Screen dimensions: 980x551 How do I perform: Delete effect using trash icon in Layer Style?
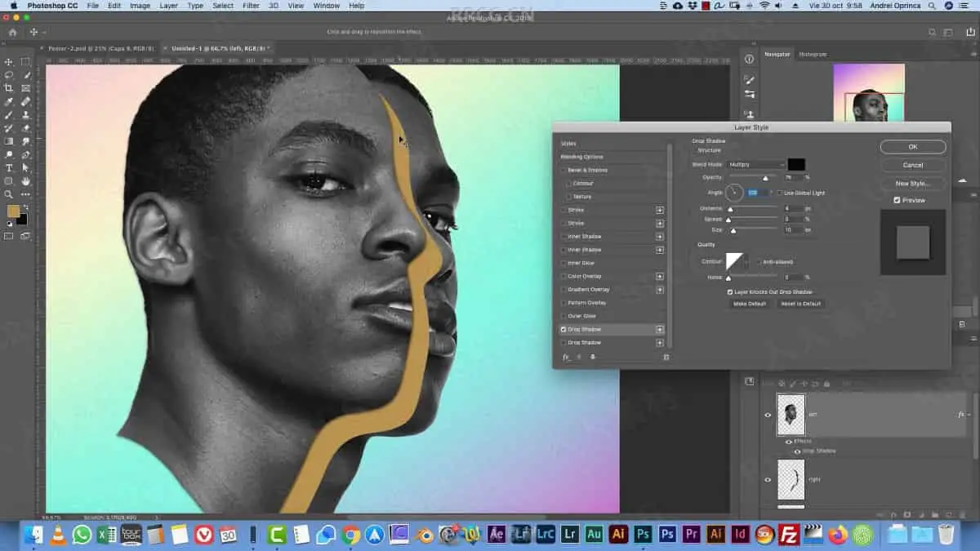[x=666, y=357]
